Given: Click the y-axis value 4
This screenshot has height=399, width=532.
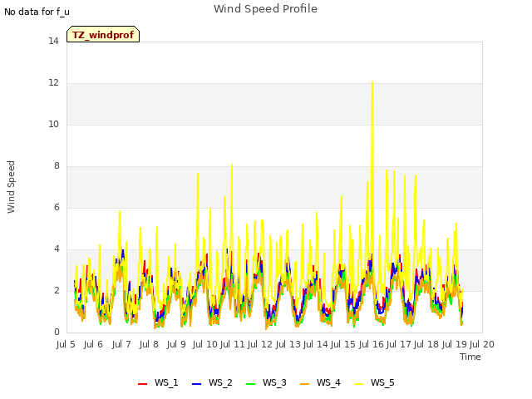Looking at the screenshot, I should (57, 249).
